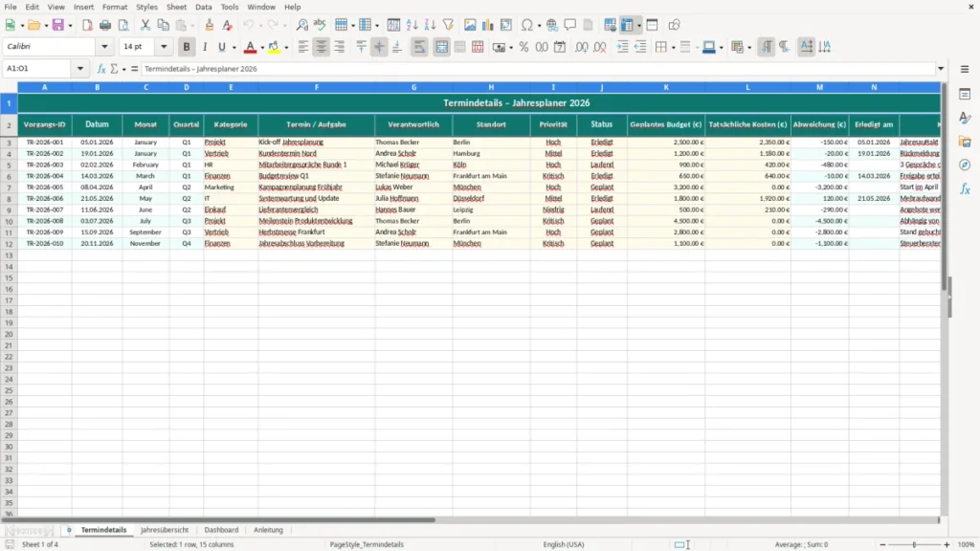Open the Data menu
980x551 pixels.
203,7
